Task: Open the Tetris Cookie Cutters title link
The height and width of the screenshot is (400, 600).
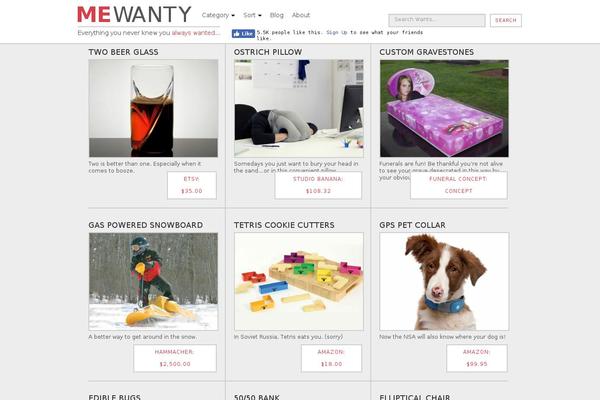Action: pyautogui.click(x=284, y=225)
